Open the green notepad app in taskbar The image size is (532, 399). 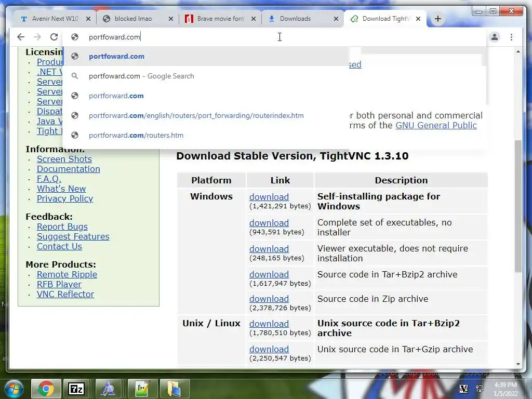click(142, 389)
